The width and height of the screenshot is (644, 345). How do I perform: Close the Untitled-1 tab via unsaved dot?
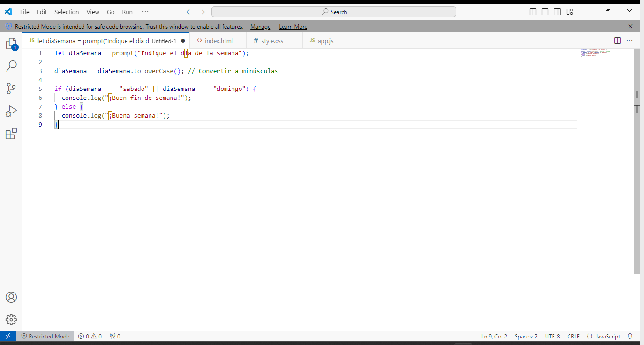point(183,41)
